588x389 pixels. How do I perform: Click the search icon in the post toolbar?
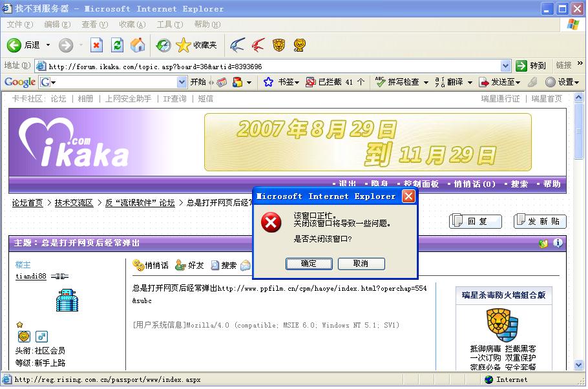tap(215, 265)
